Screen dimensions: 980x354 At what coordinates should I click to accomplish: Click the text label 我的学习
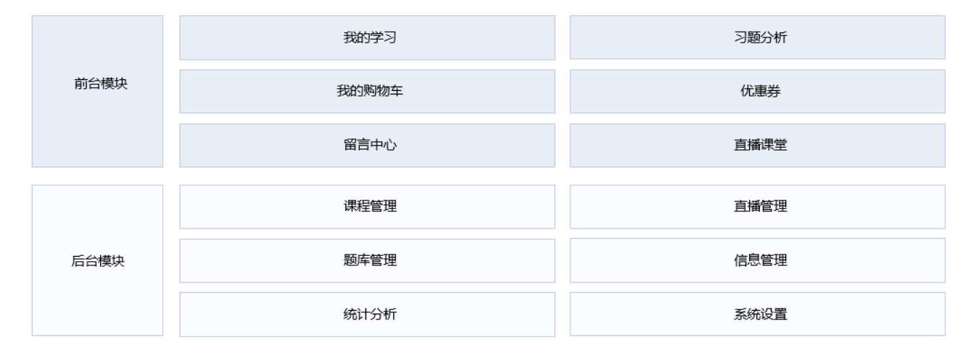367,37
